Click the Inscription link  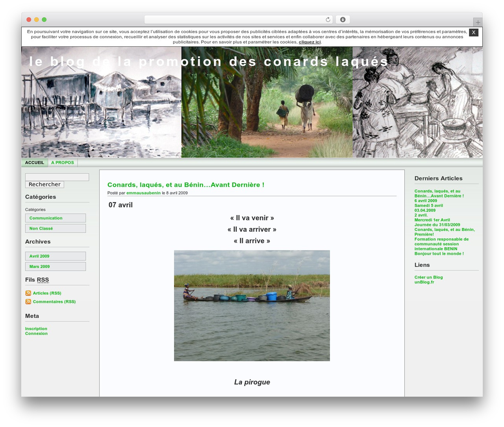coord(36,329)
